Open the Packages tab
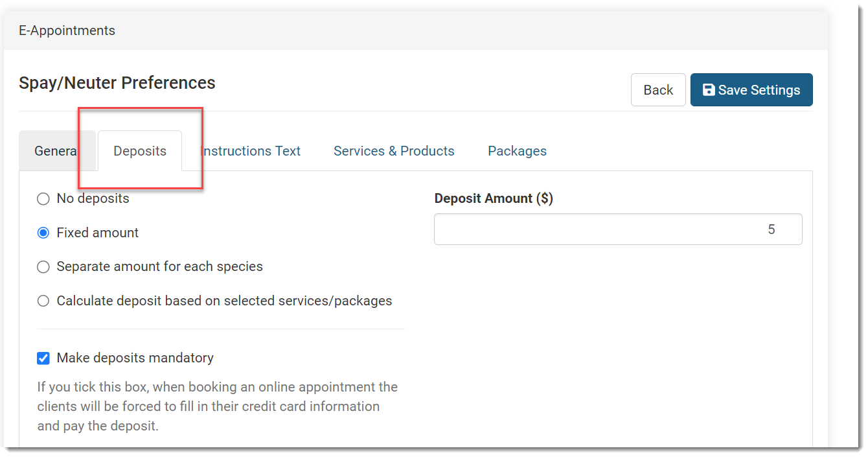Image resolution: width=868 pixels, height=457 pixels. [517, 151]
